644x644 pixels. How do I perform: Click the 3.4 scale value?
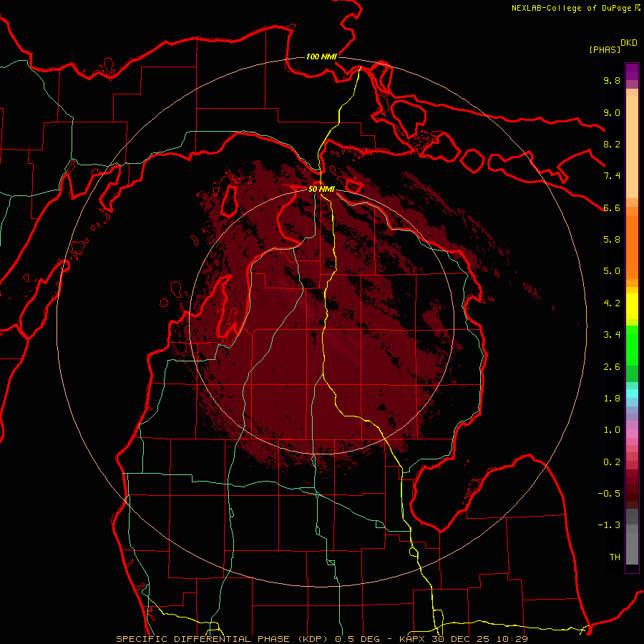click(612, 335)
